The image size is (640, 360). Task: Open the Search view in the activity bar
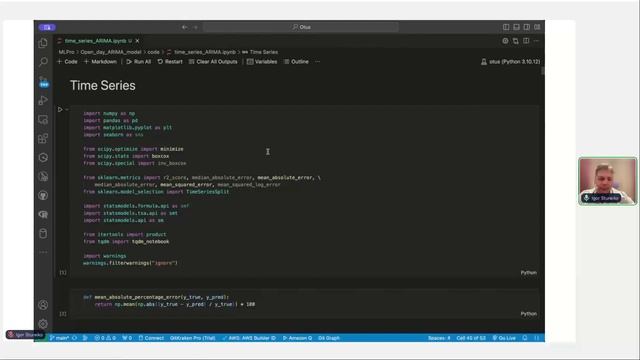point(43,62)
